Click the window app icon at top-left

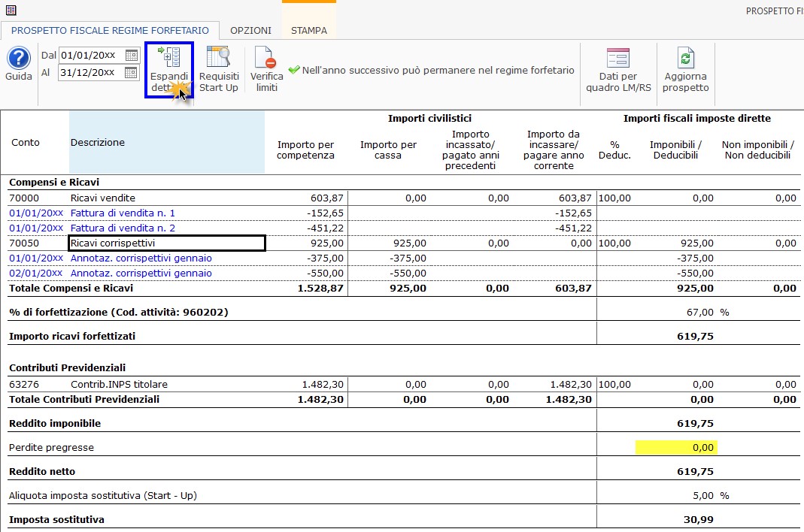point(11,10)
